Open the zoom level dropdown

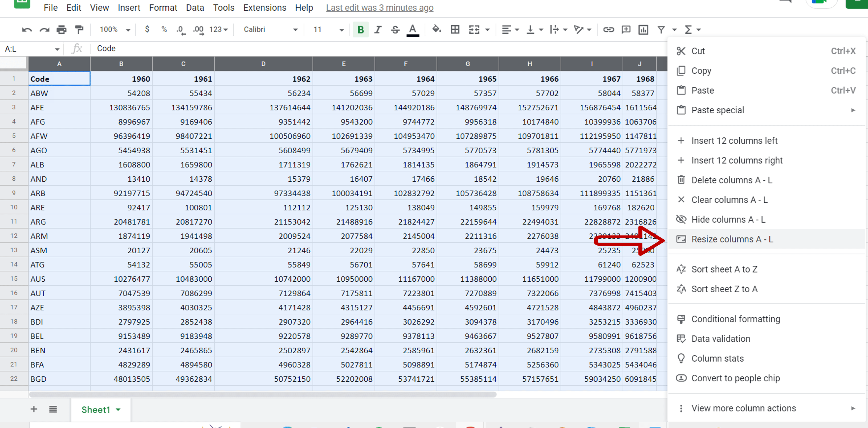[x=114, y=29]
